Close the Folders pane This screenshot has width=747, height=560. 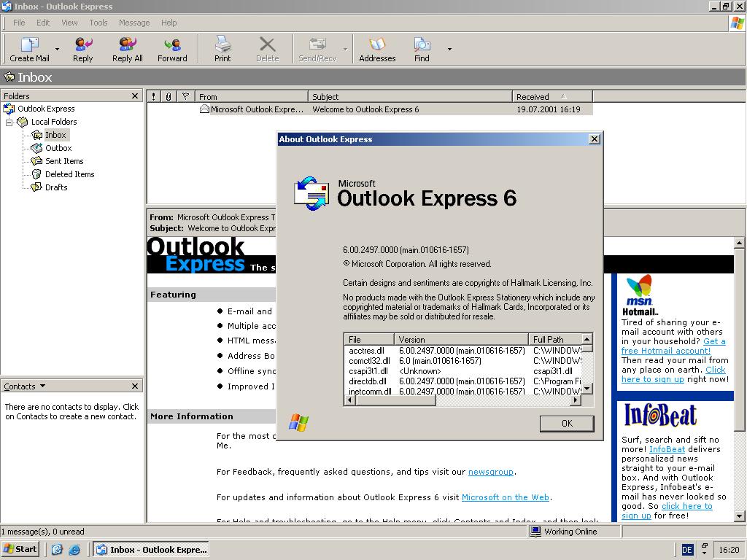pyautogui.click(x=135, y=96)
